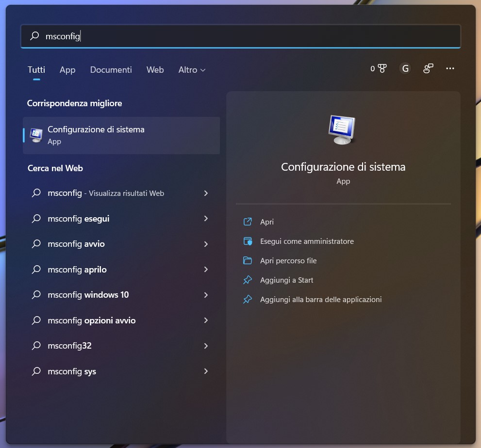This screenshot has width=481, height=448.
Task: Click Apri to open the app
Action: [267, 222]
